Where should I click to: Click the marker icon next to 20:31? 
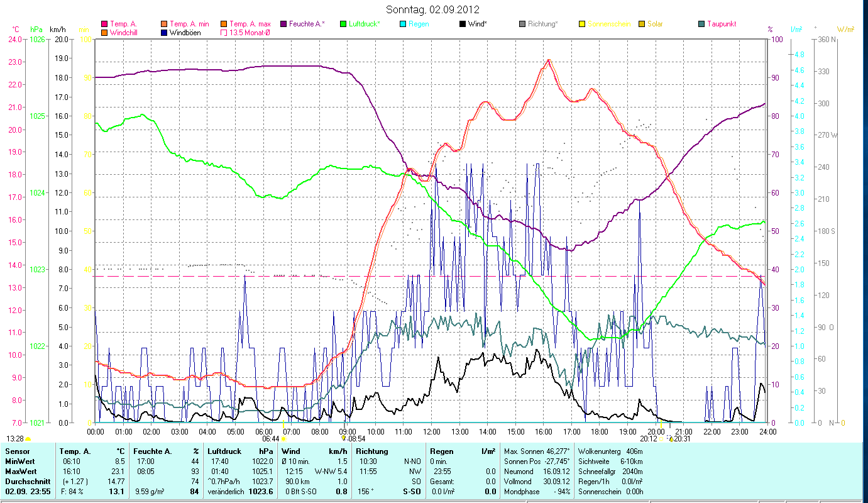point(671,438)
